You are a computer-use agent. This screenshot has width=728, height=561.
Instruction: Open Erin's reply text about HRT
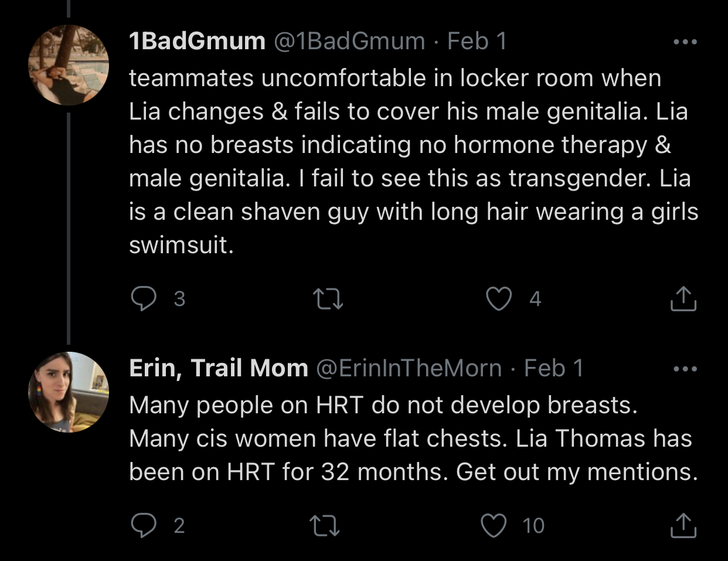[x=410, y=438]
